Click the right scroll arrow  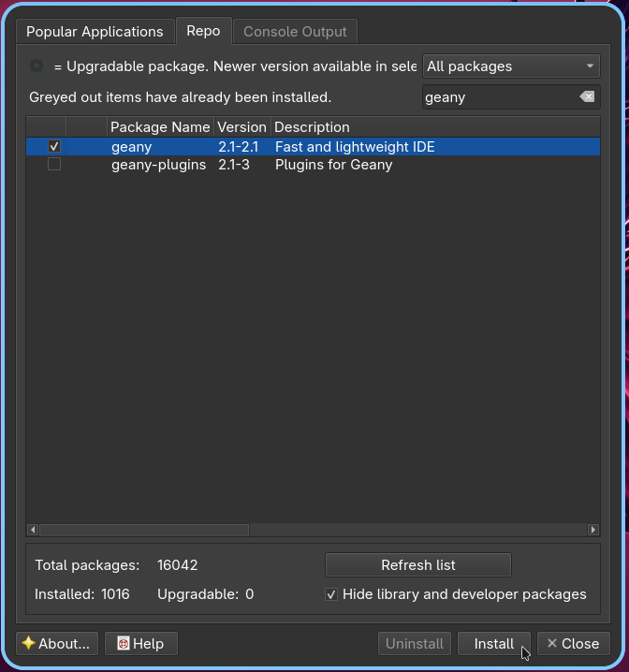593,530
